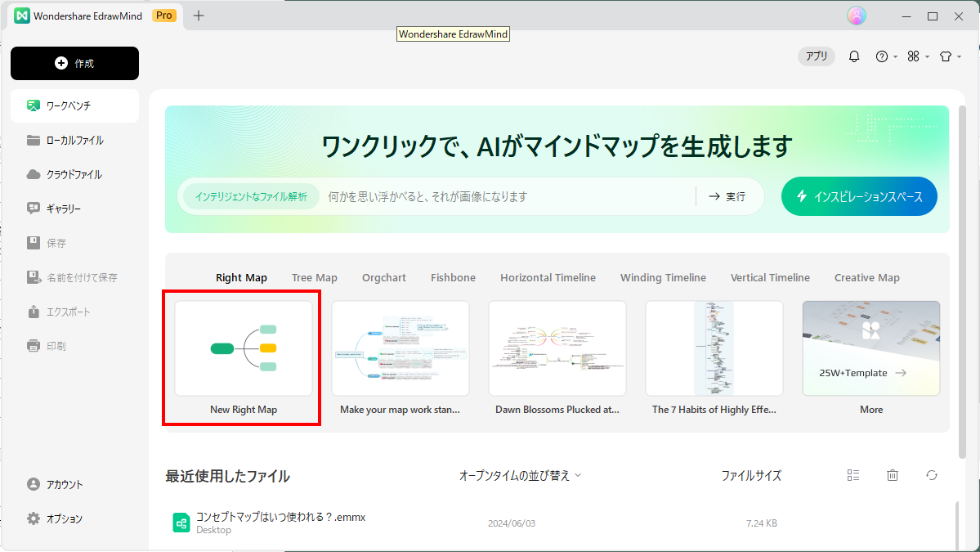
Task: Open the apps grid dropdown
Action: point(918,56)
